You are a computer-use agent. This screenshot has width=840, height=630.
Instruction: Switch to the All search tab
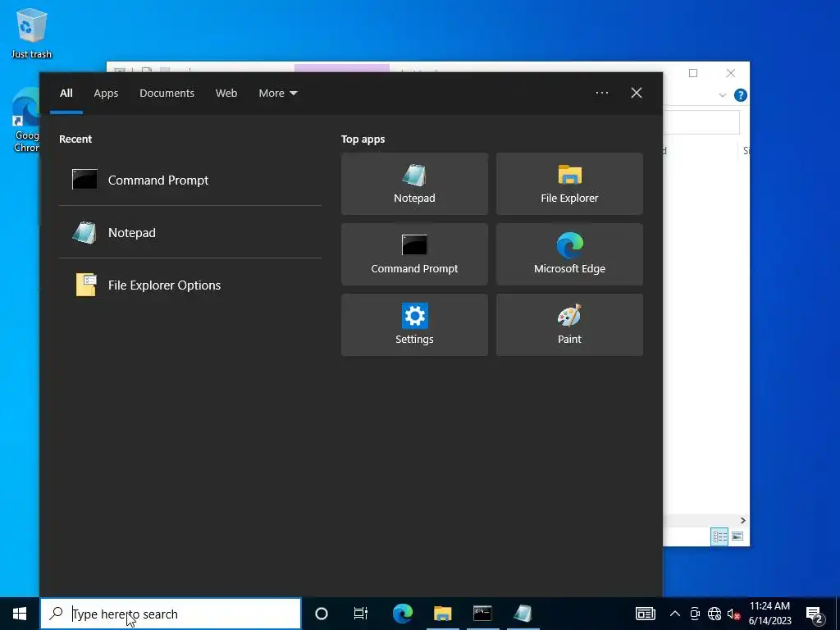[66, 94]
